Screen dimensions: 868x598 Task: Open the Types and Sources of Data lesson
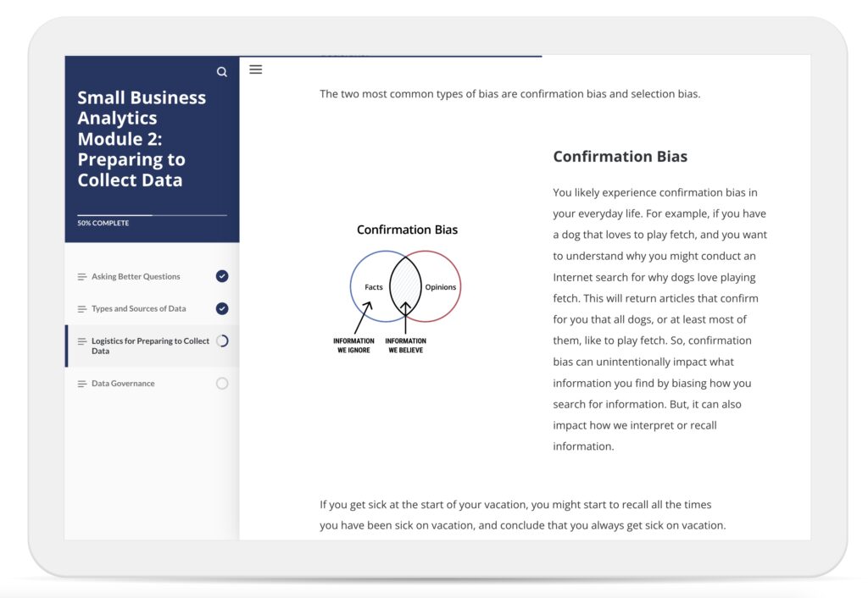pyautogui.click(x=138, y=309)
